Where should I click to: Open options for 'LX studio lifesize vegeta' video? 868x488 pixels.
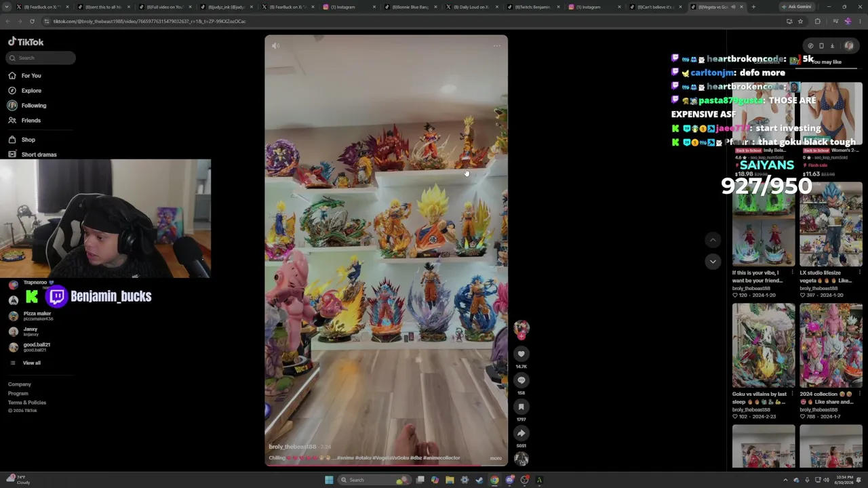pos(859,272)
